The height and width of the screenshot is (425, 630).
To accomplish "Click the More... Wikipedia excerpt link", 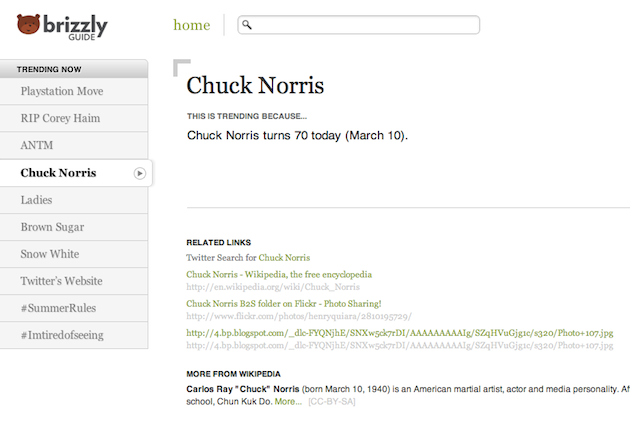I will pyautogui.click(x=288, y=401).
